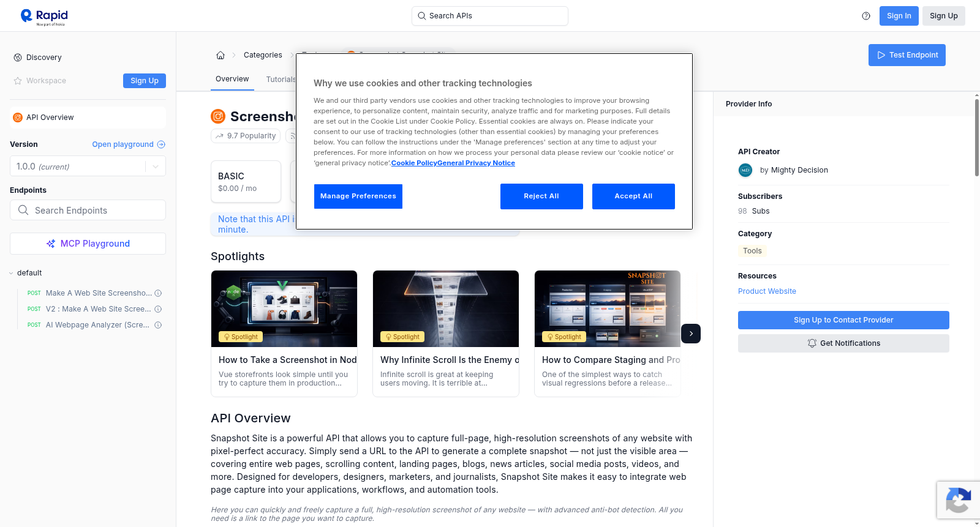Click the How to Take a Screenshot title
This screenshot has width=980, height=527.
click(x=288, y=360)
